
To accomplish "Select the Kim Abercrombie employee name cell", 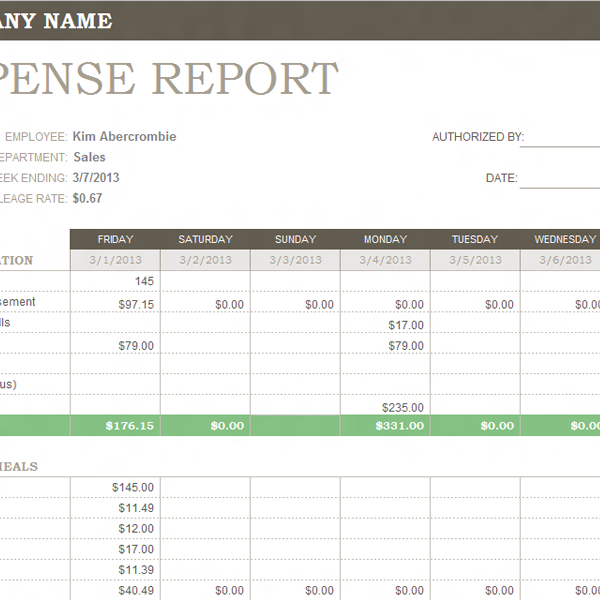I will click(124, 137).
